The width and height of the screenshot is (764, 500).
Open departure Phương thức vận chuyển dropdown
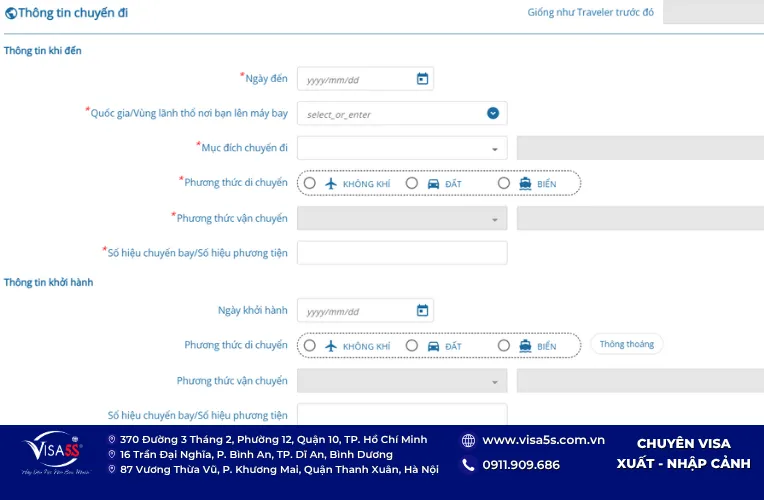(402, 381)
